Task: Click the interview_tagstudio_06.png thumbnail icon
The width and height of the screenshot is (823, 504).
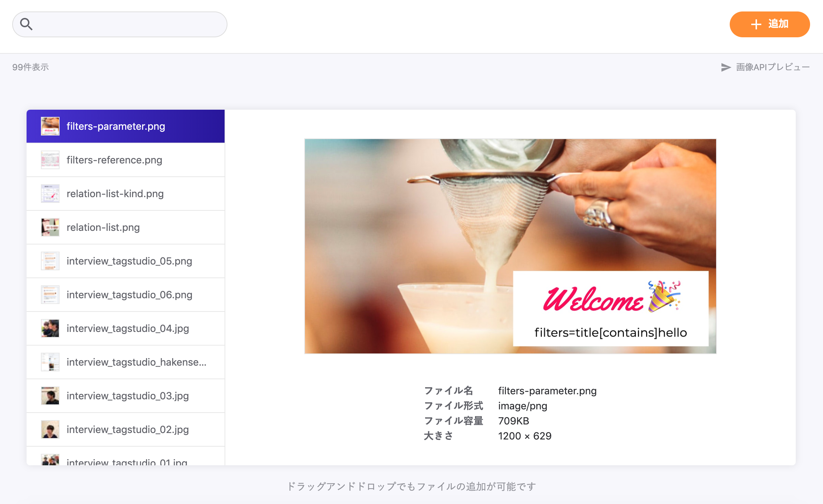Action: click(50, 295)
